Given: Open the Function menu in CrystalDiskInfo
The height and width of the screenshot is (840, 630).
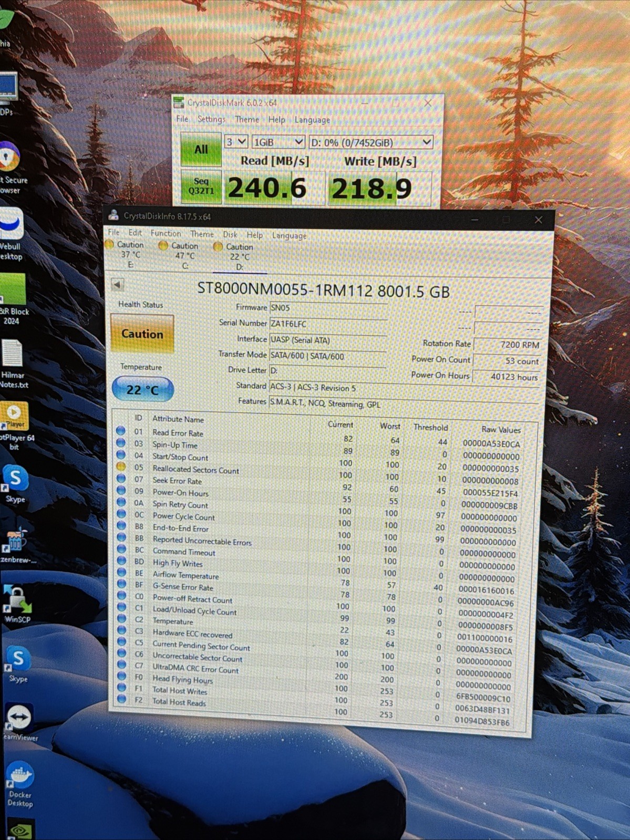Looking at the screenshot, I should click(166, 233).
